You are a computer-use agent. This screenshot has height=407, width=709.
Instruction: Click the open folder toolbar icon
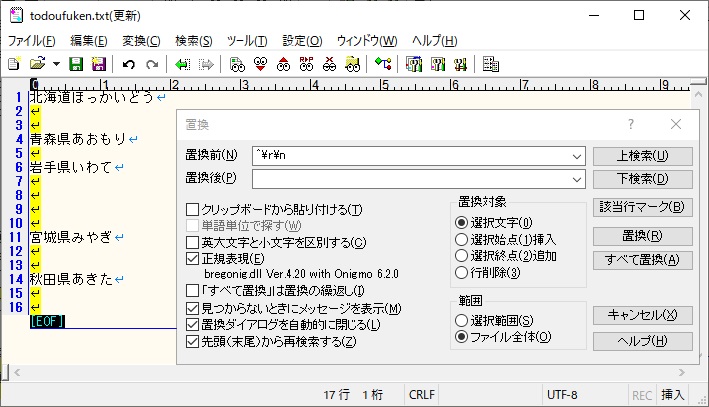38,64
